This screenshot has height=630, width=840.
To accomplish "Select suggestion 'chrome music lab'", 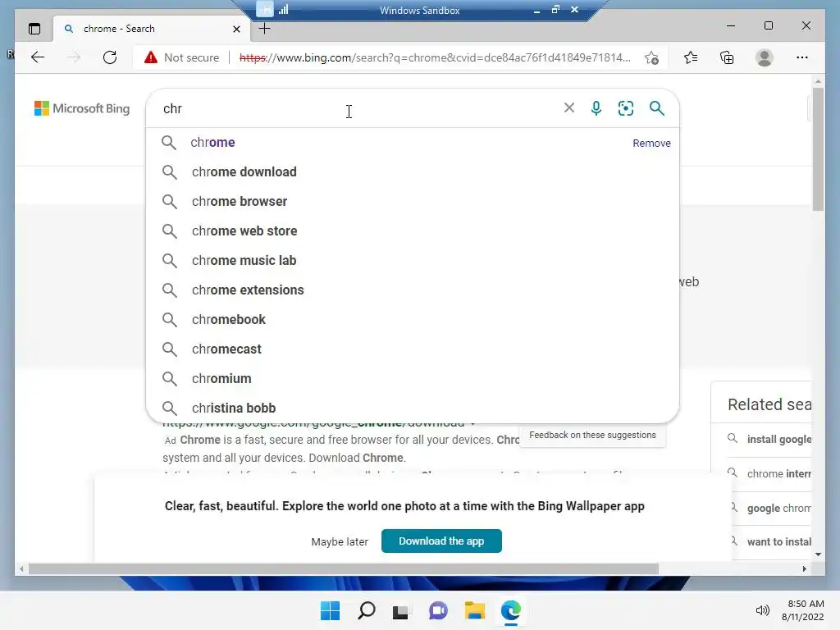I will [x=413, y=260].
